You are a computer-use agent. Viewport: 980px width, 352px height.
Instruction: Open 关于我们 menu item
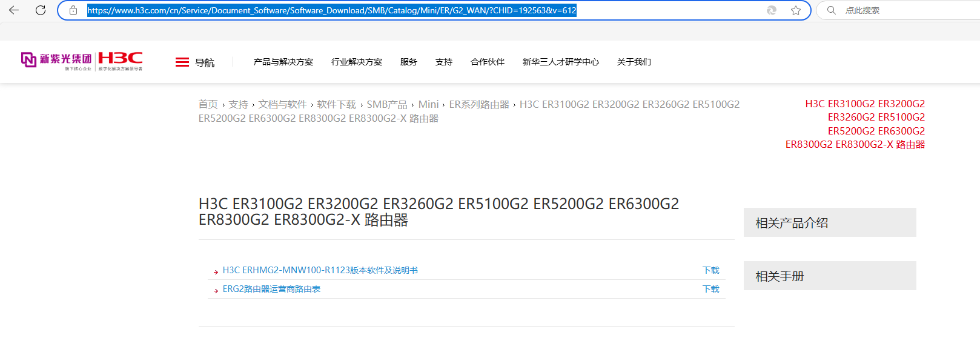click(x=634, y=62)
